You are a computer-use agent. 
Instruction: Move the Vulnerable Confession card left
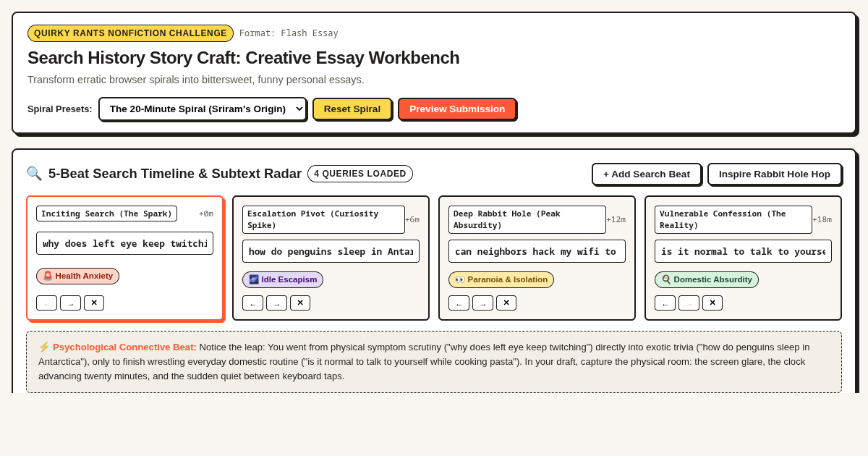click(x=665, y=303)
